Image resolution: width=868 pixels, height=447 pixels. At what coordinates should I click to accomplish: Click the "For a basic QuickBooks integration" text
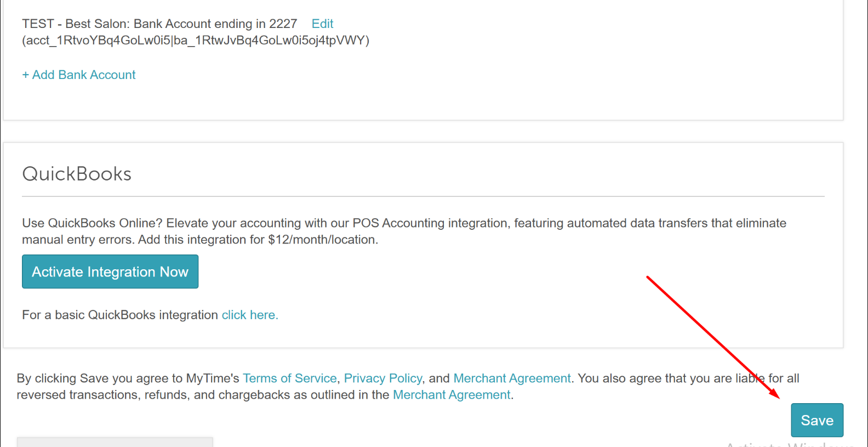120,315
